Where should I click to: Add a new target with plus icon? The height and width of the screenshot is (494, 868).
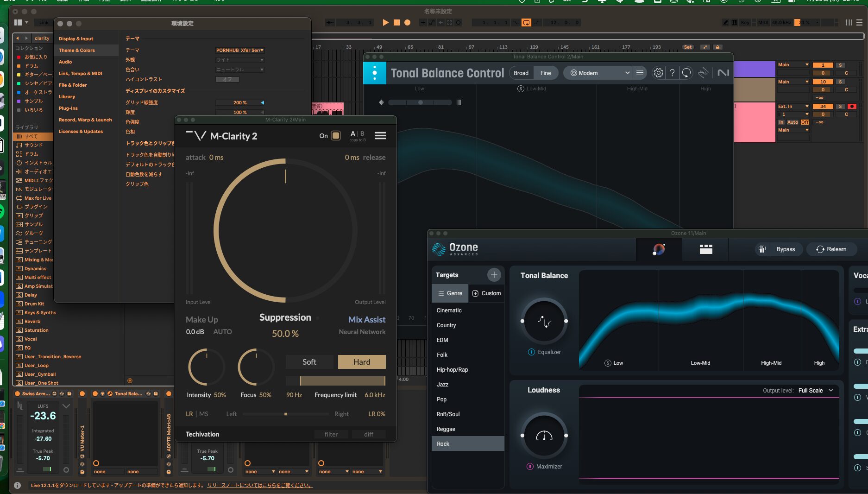click(x=494, y=275)
